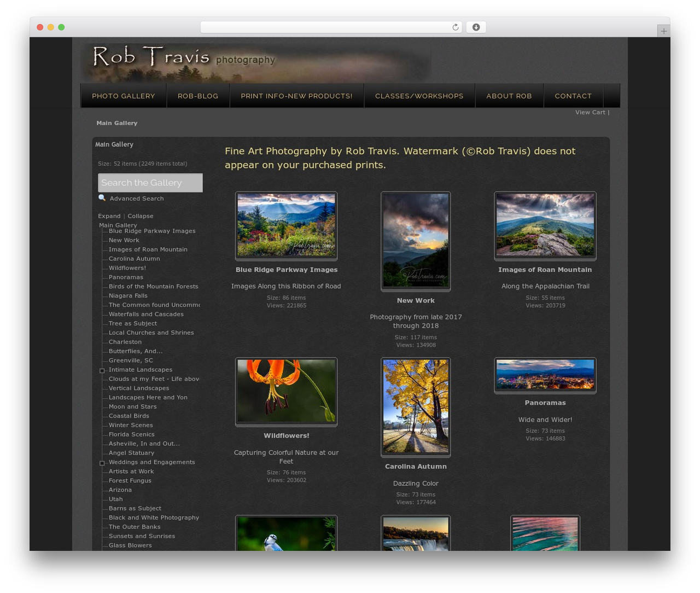Expand the Weddings and Engagements tree node
The height and width of the screenshot is (593, 700).
click(102, 463)
